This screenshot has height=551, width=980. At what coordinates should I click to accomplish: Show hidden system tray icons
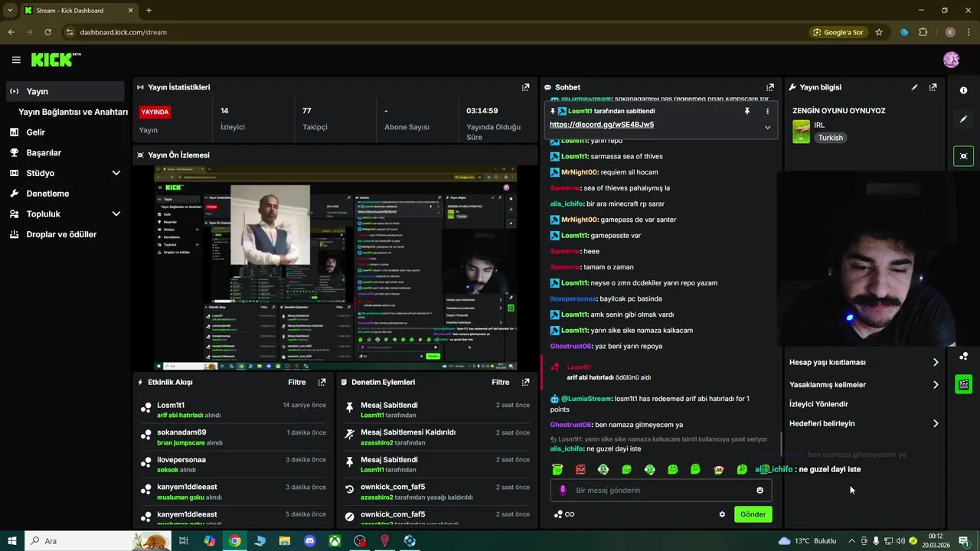[851, 541]
